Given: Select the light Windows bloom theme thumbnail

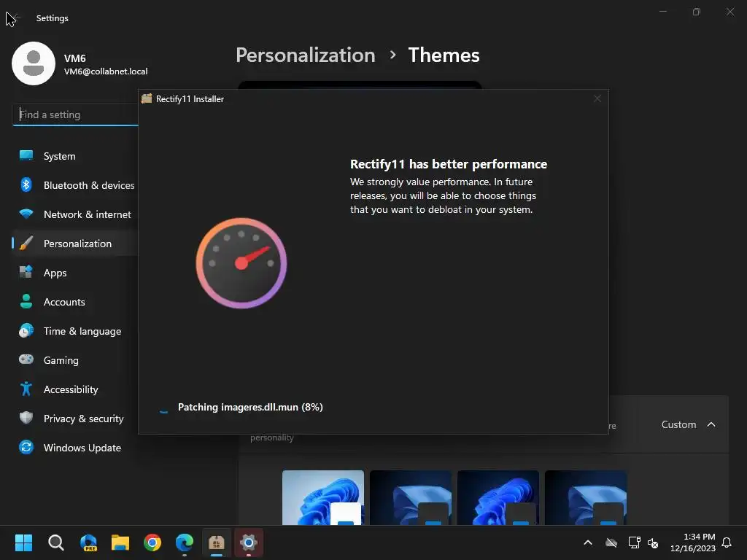Looking at the screenshot, I should point(323,497).
